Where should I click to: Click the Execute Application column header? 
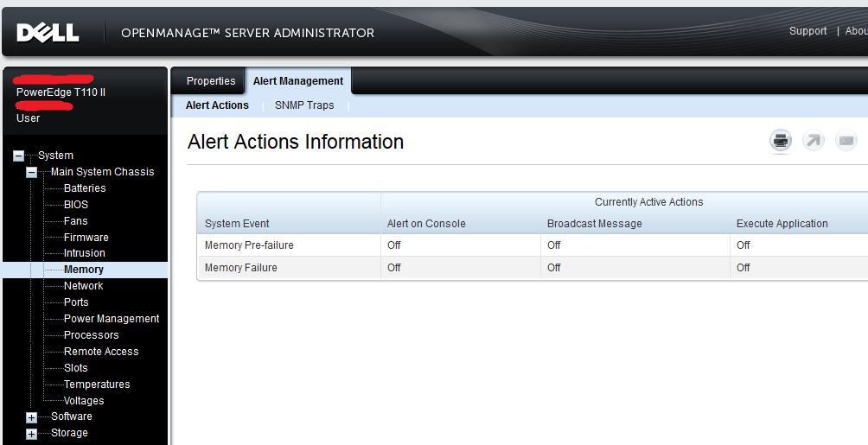[x=782, y=224]
